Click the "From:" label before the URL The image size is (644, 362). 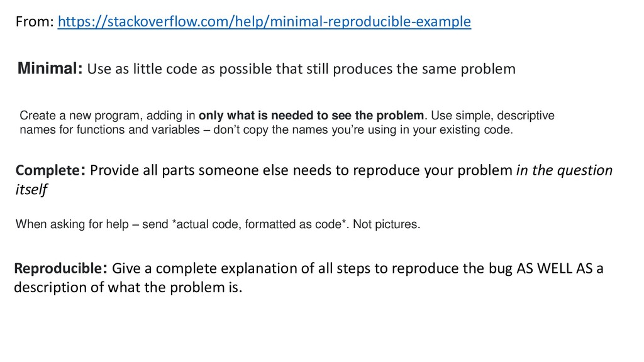tap(35, 21)
